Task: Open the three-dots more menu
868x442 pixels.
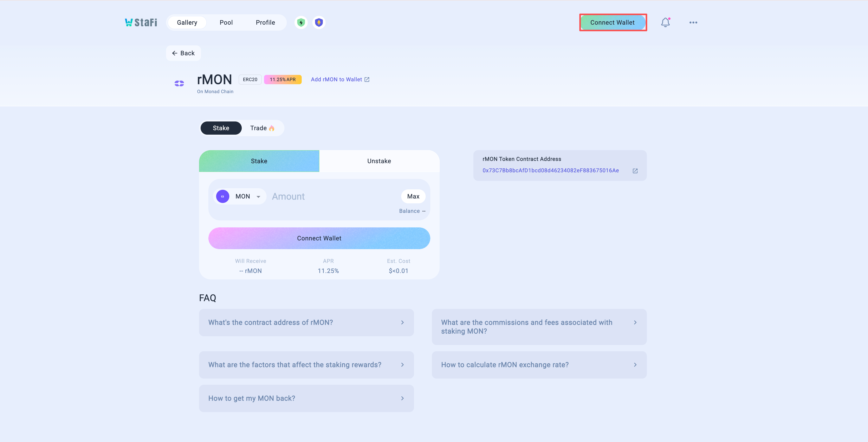Action: [693, 23]
